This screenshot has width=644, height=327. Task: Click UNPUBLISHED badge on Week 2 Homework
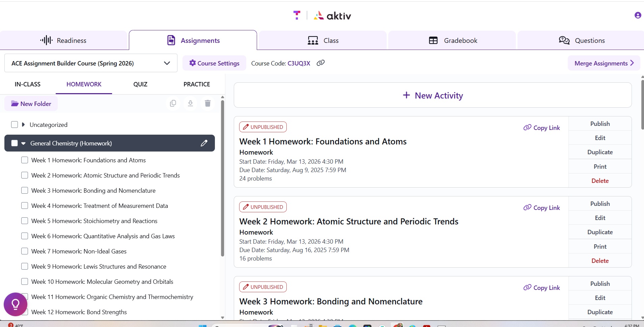[x=263, y=207]
